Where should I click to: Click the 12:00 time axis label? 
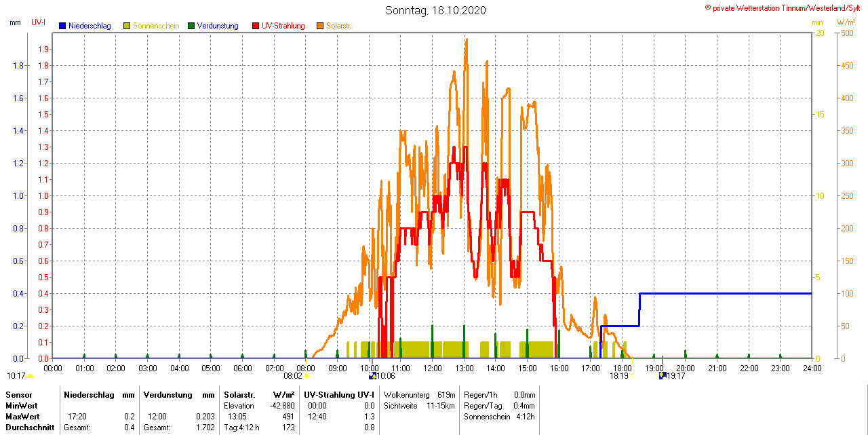click(433, 368)
